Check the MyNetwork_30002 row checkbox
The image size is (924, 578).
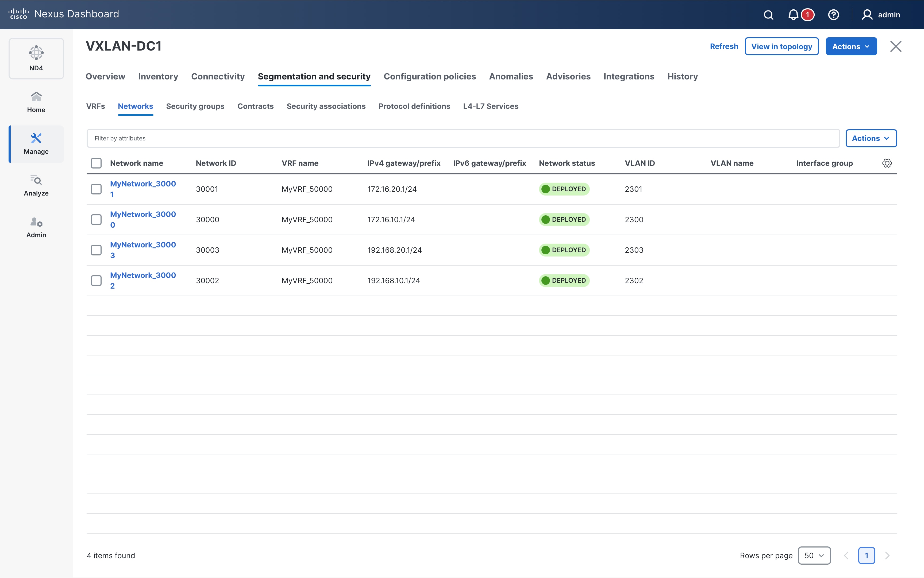click(96, 281)
